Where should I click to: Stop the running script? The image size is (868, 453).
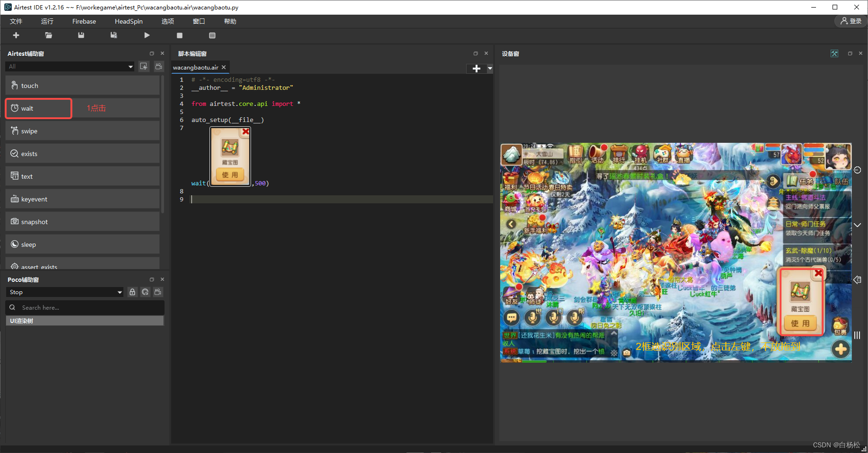click(x=180, y=35)
